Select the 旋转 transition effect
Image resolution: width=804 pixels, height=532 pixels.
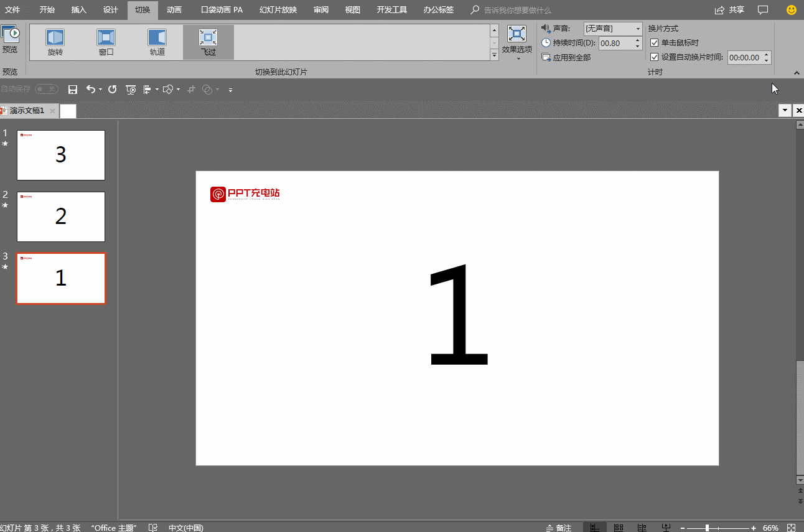point(55,42)
